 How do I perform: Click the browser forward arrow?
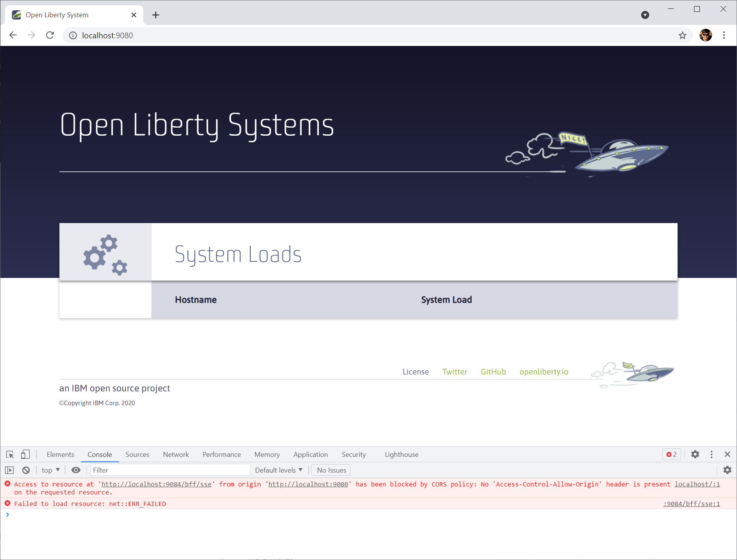click(x=31, y=35)
